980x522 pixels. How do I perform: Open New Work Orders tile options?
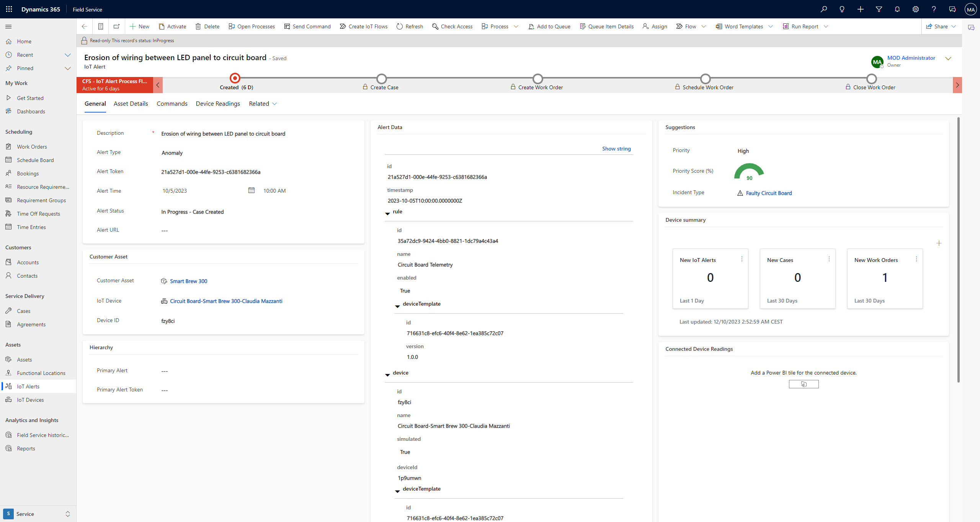[x=916, y=259]
